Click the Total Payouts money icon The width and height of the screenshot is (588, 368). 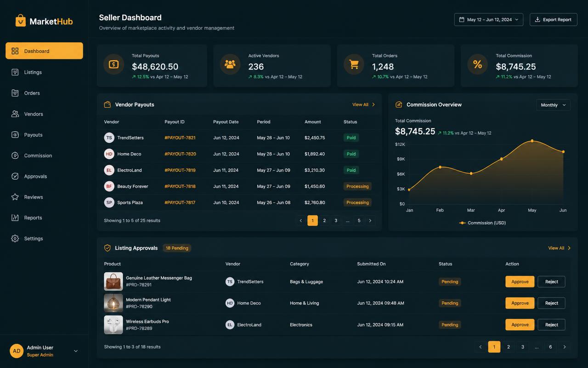113,64
